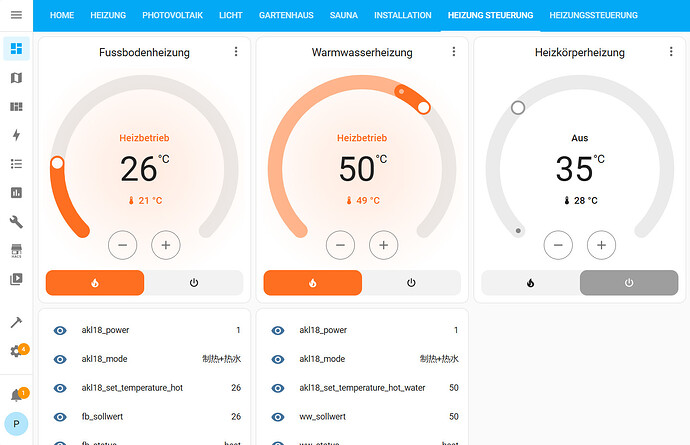Set Warmwasserheizung to heat mode (flame)
Viewport: 690px width, 445px height.
(x=313, y=283)
